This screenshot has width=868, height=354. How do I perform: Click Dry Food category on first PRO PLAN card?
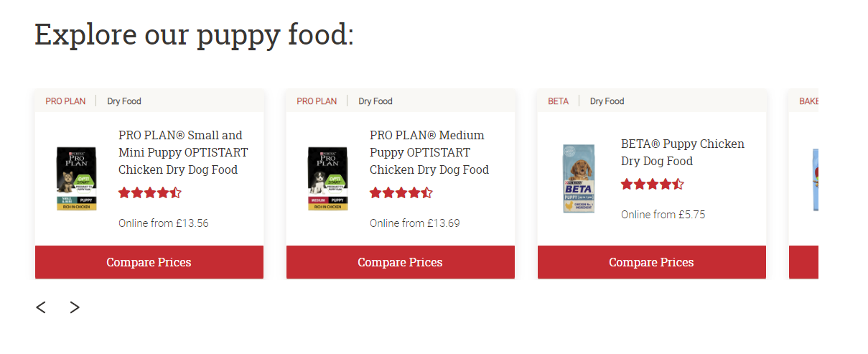point(124,101)
